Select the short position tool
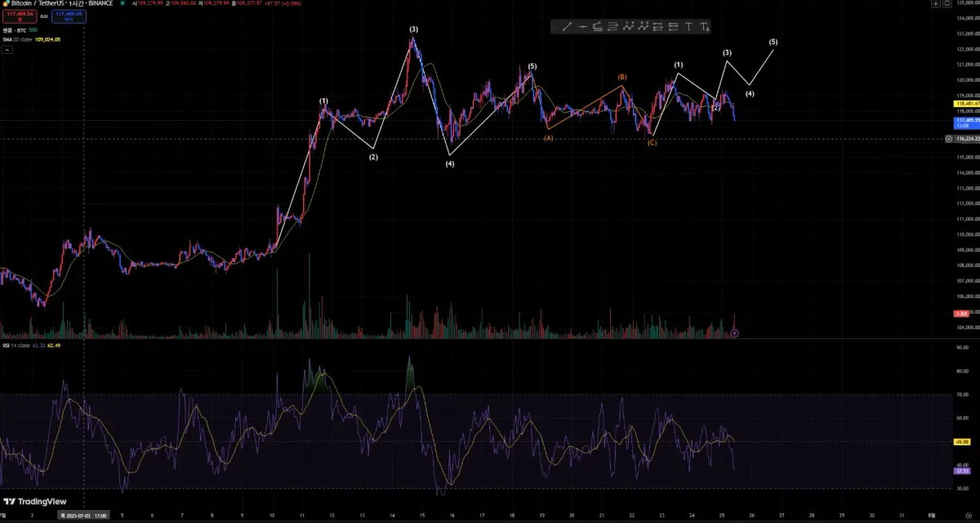Viewport: 980px width, 523px height. pyautogui.click(x=674, y=27)
